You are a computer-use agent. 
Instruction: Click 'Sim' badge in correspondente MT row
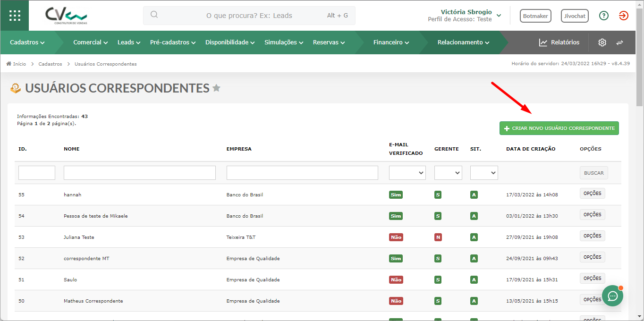point(396,258)
